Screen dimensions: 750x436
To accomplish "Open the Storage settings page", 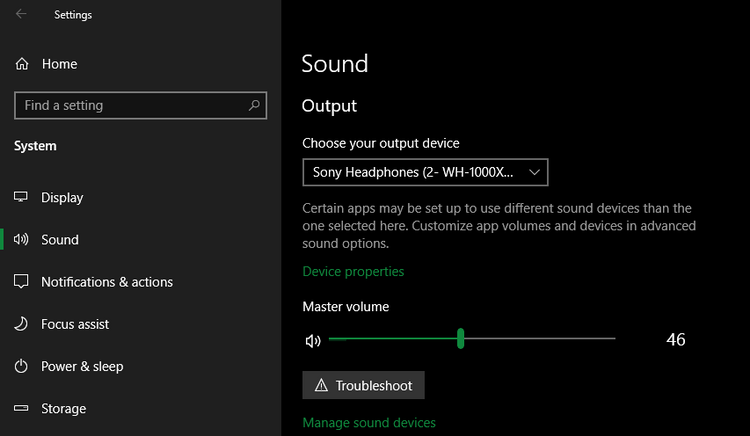I will point(64,409).
